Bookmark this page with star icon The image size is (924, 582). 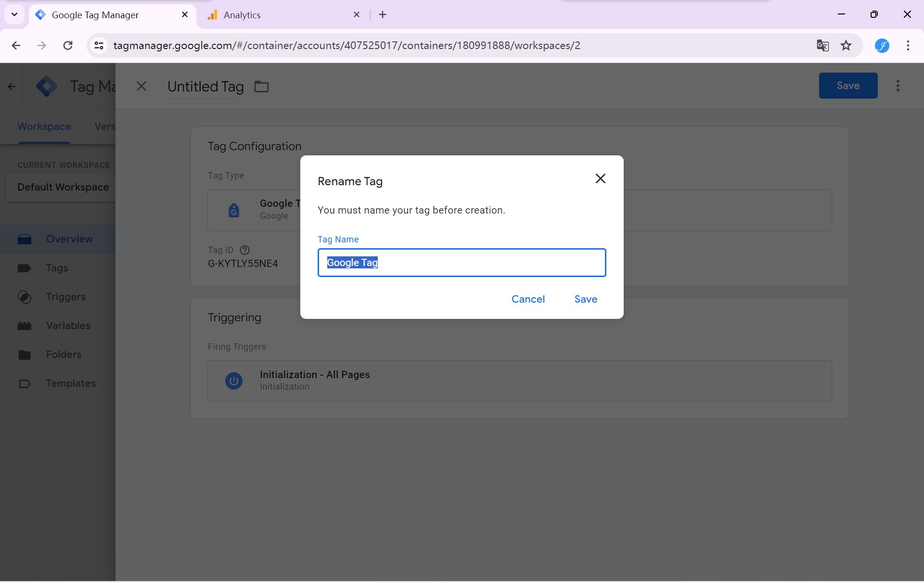[x=846, y=46]
